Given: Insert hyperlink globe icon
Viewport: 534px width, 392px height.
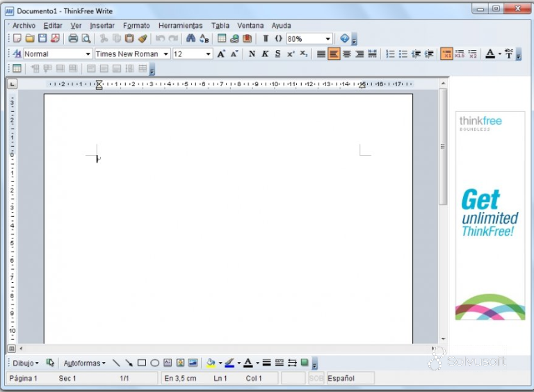Looking at the screenshot, I should coord(234,38).
